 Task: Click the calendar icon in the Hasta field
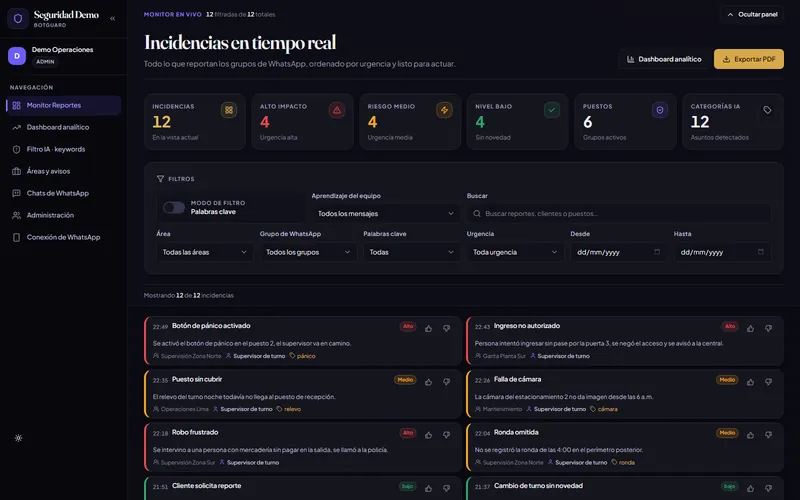761,252
